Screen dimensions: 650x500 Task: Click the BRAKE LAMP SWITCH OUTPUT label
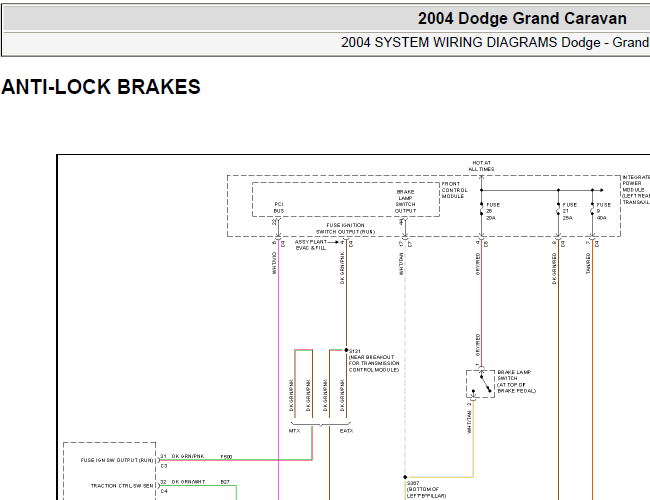click(x=405, y=201)
